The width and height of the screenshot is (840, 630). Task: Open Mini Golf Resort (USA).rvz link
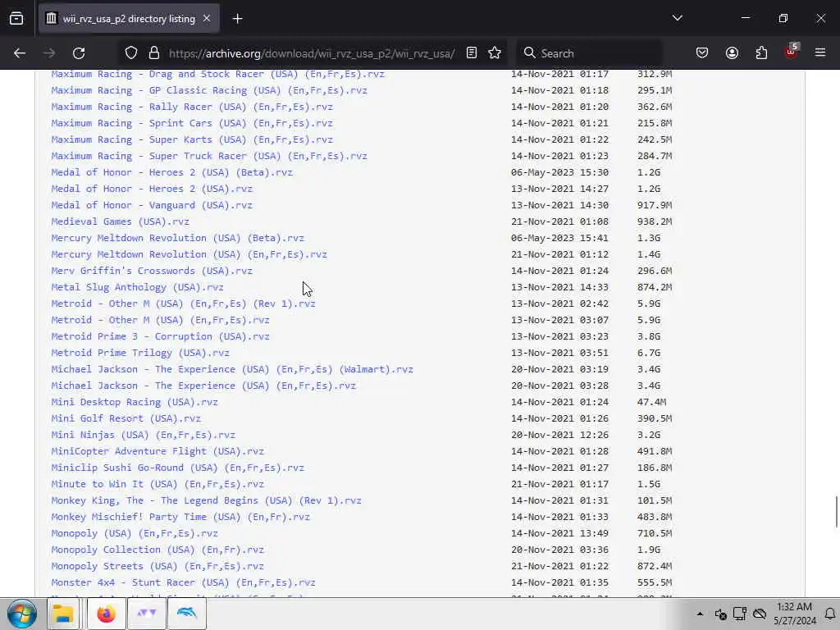[x=126, y=418]
